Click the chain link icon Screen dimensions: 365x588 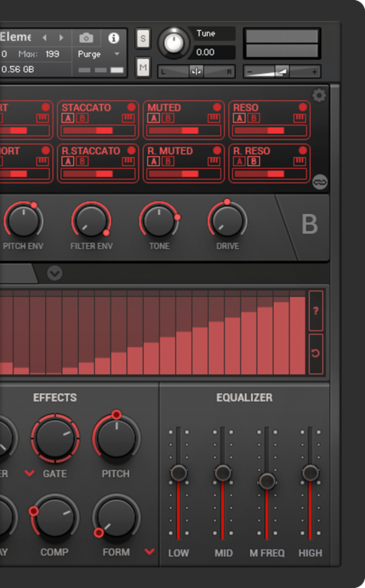320,182
